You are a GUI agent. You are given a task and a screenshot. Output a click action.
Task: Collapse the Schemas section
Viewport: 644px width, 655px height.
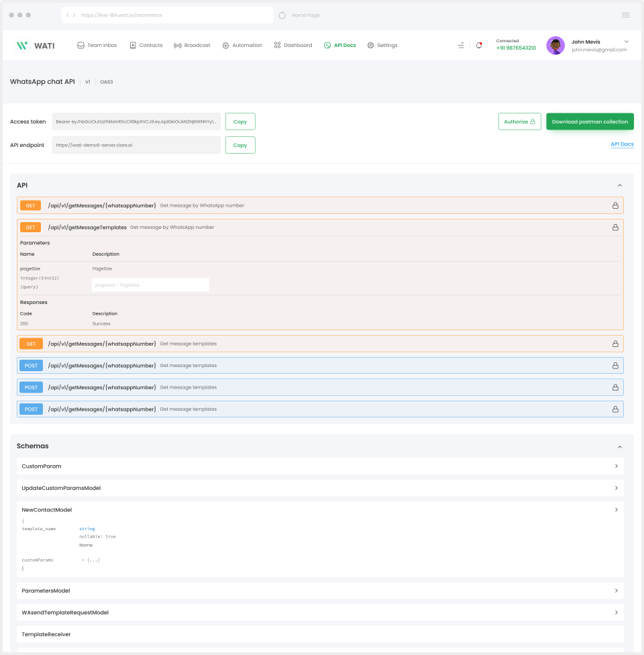pos(620,447)
